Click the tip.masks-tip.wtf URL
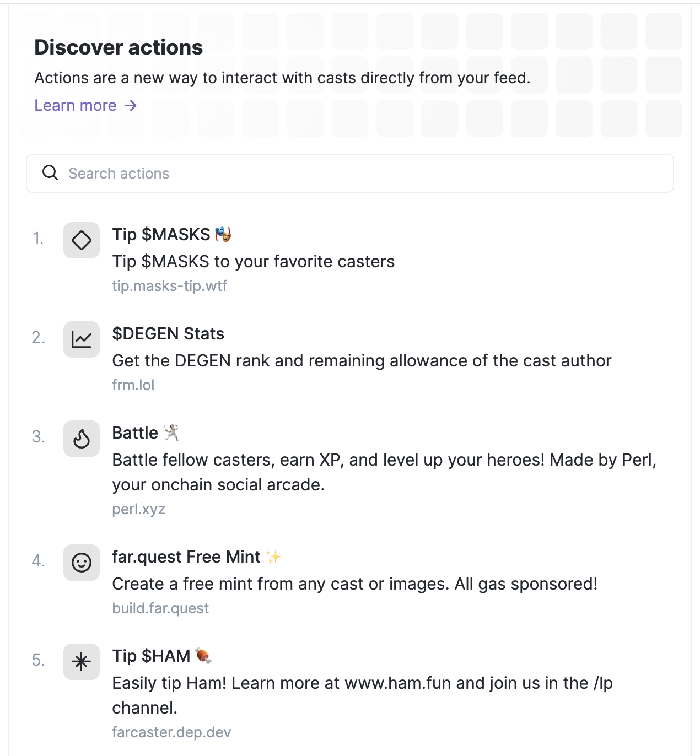700x756 pixels. tap(170, 286)
